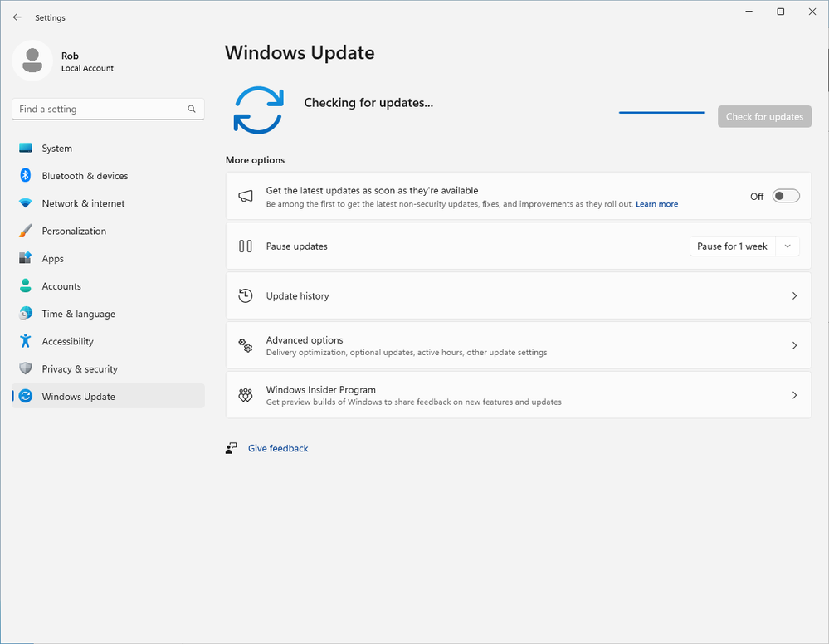Click the Privacy & security shield icon
Screen dimensions: 829x644
click(26, 368)
